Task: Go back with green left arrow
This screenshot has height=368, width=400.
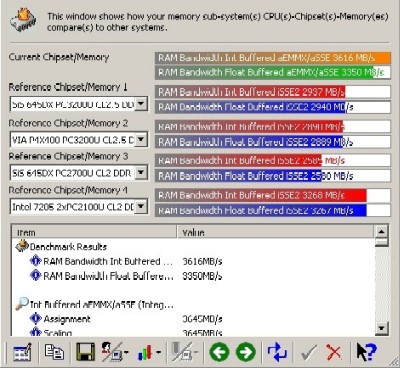Action: pos(219,352)
